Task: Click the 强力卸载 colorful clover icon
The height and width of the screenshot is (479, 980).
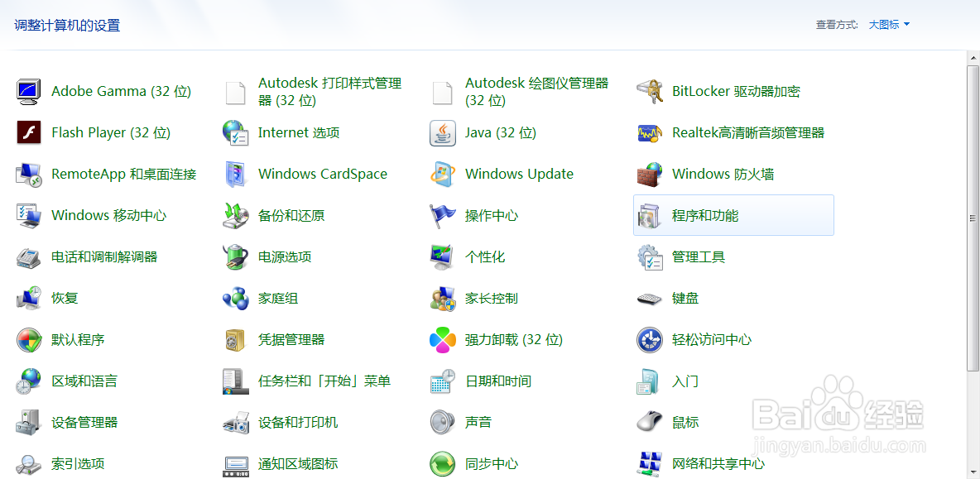Action: coord(443,340)
